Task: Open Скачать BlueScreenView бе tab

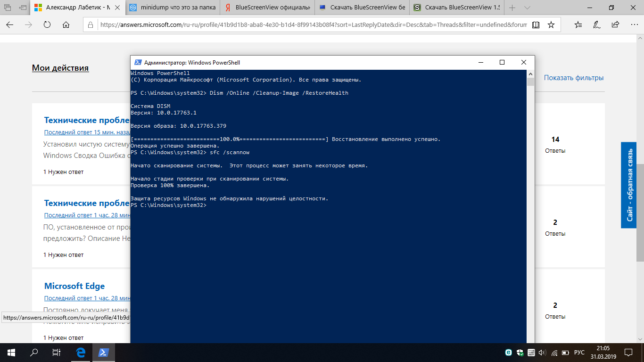Action: (362, 8)
